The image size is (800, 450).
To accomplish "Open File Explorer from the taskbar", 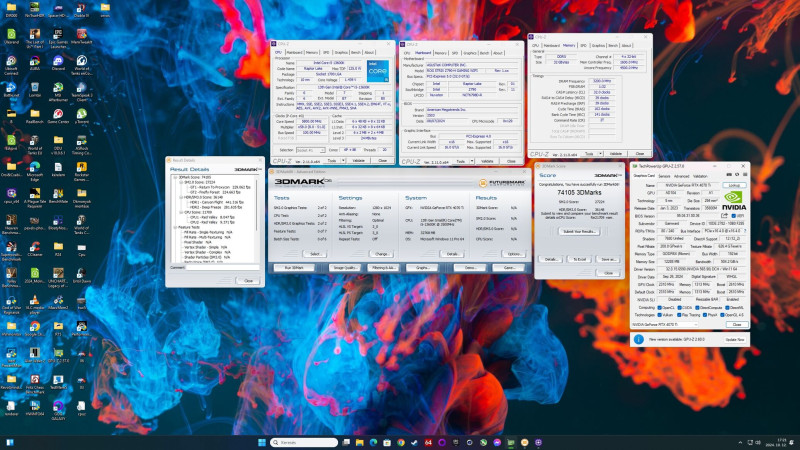I will (x=360, y=442).
